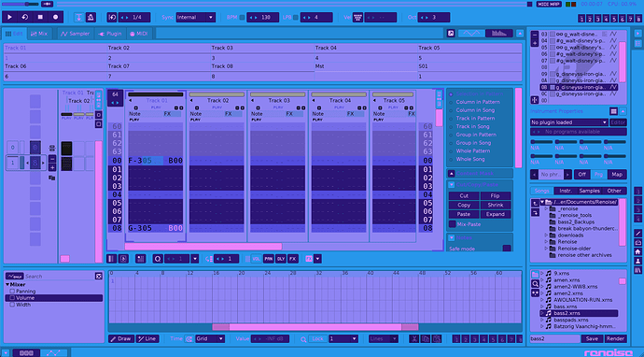The width and height of the screenshot is (644, 357).
Task: Switch to the Mix tab
Action: [39, 34]
